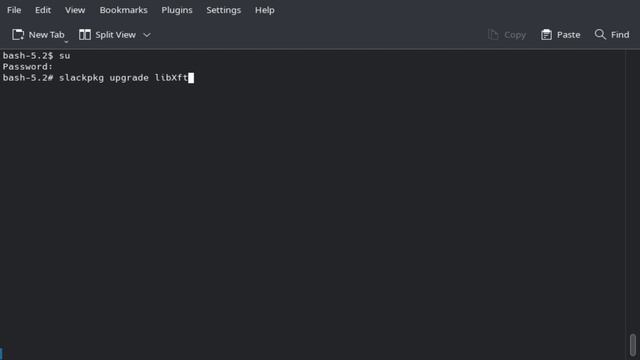Click the Paste button label
Image resolution: width=640 pixels, height=360 pixels.
tap(569, 35)
